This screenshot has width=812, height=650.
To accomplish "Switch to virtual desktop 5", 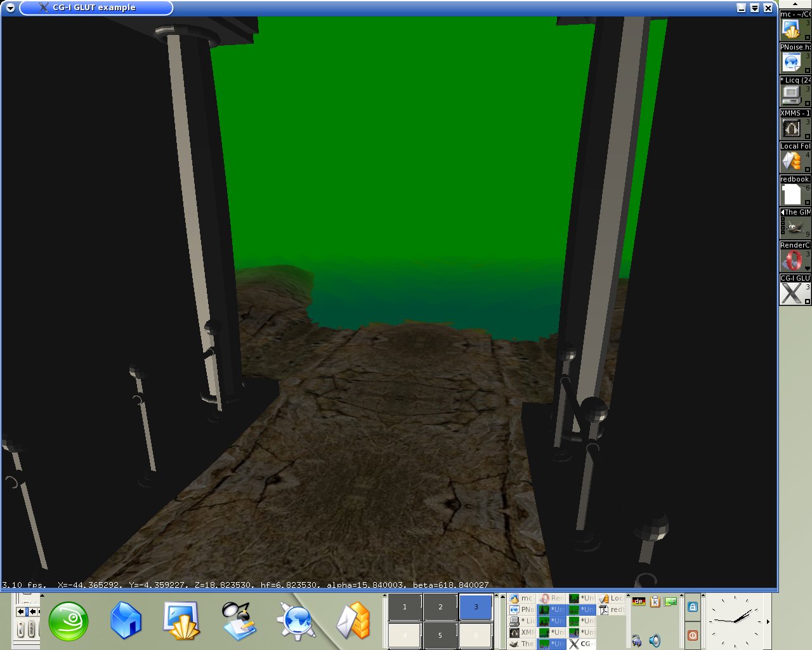I will [440, 635].
